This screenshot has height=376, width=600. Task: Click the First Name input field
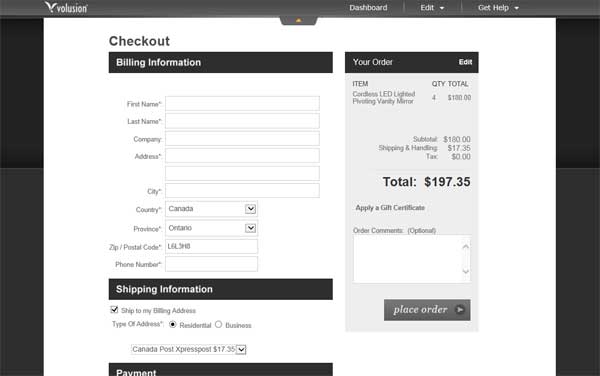tap(242, 103)
